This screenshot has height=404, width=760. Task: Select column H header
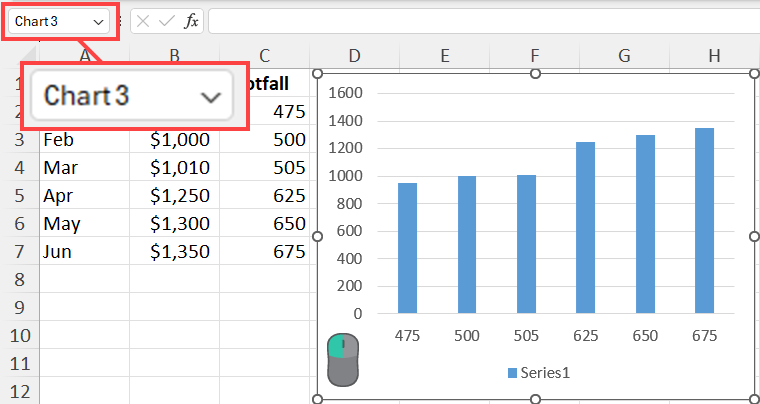click(714, 56)
